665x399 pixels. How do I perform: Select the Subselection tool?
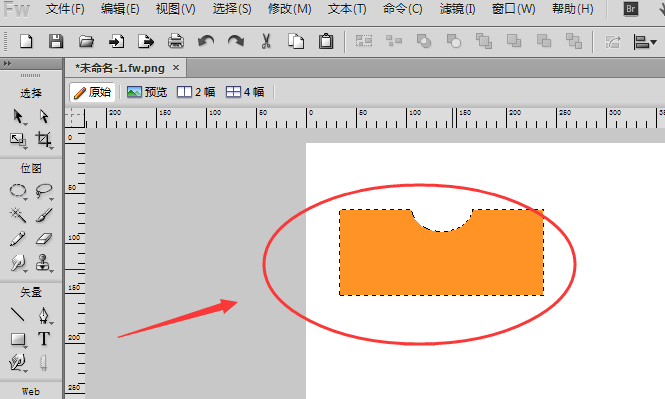(x=44, y=116)
